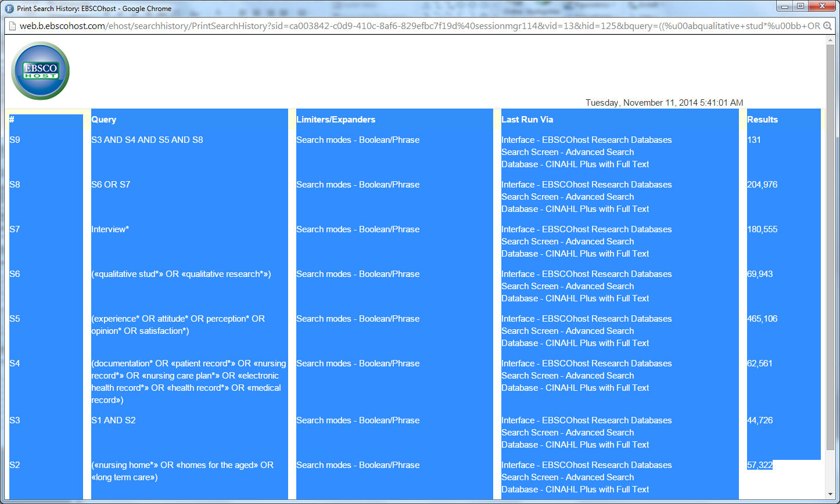Click the Limiters/Expanders column header
This screenshot has width=840, height=504.
[336, 120]
